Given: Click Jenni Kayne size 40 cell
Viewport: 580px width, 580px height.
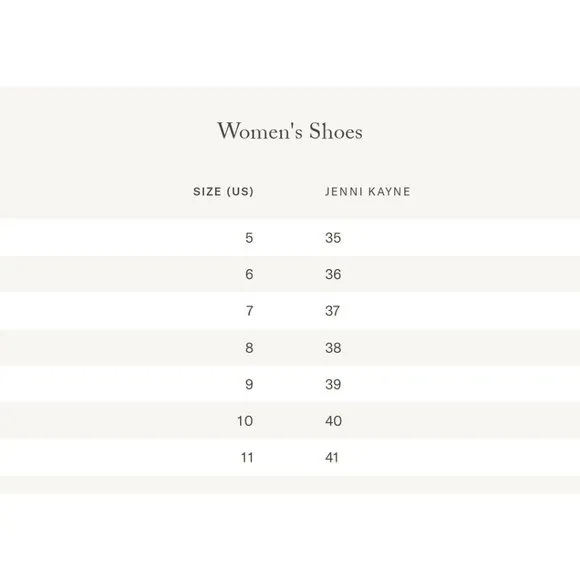Looking at the screenshot, I should pyautogui.click(x=334, y=421).
